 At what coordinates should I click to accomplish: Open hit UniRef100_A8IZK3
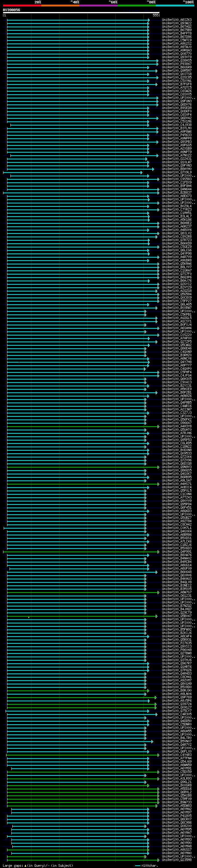tap(177, 20)
